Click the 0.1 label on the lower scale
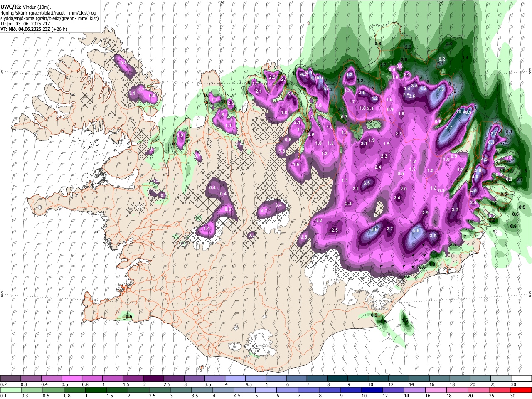532x399 pixels. tap(3, 396)
